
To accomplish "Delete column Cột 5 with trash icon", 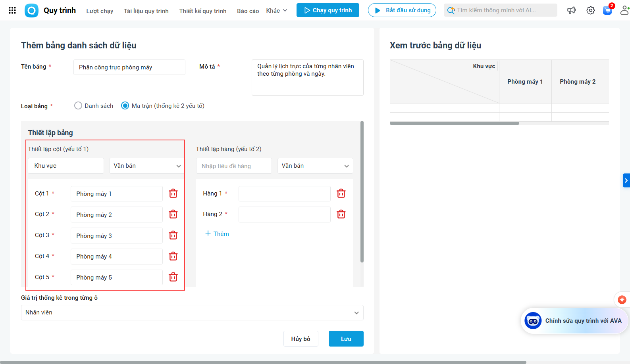I will pos(173,277).
